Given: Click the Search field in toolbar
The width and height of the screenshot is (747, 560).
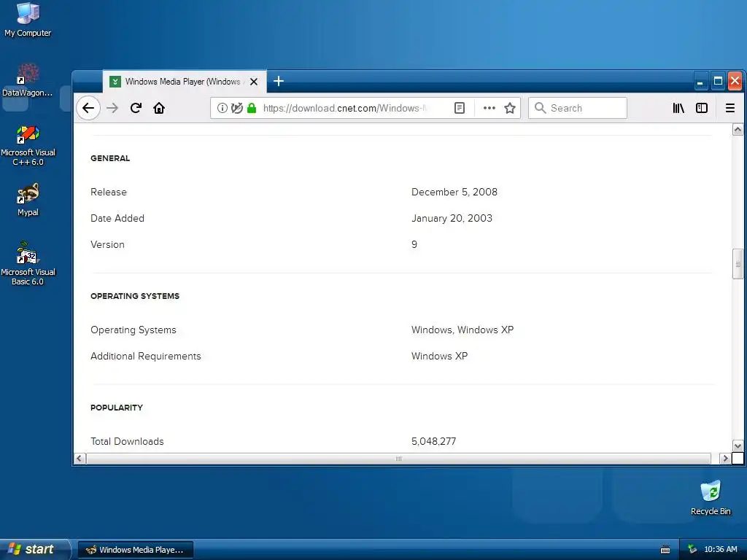Looking at the screenshot, I should point(578,108).
